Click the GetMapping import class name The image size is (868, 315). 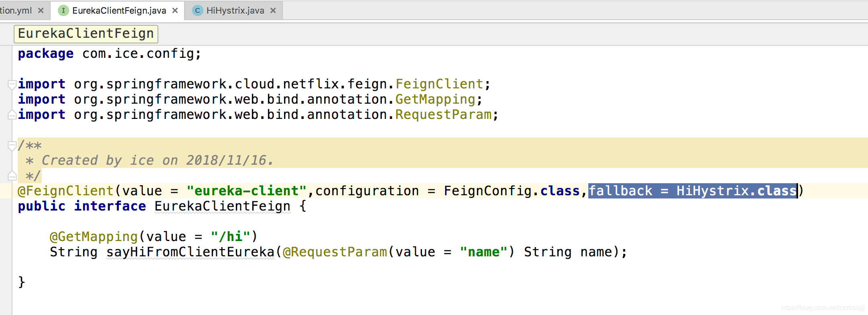point(435,99)
